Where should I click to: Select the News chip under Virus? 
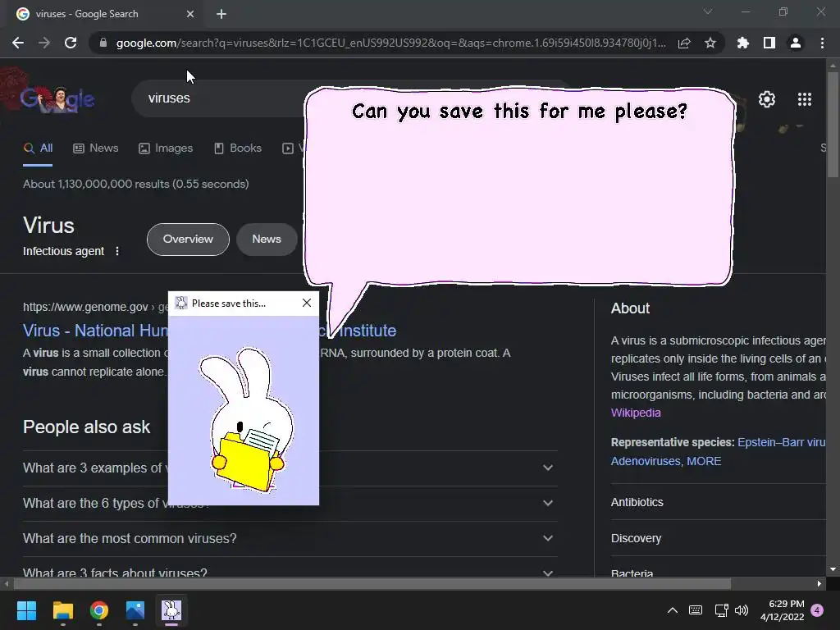point(267,239)
